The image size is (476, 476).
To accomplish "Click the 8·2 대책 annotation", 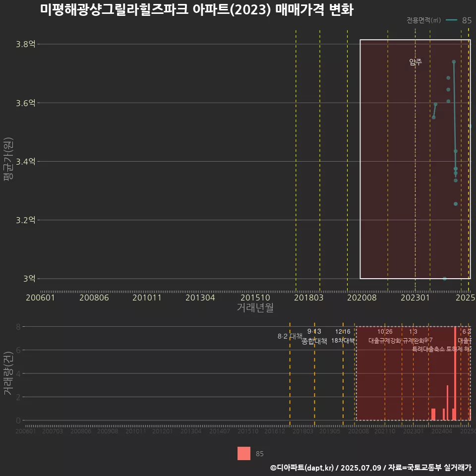I will pos(290,336).
